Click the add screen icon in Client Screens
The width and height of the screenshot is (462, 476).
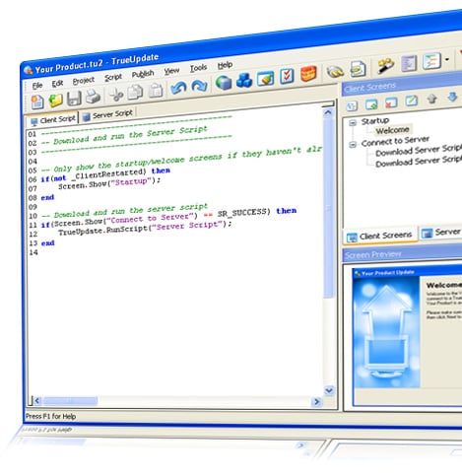point(371,104)
